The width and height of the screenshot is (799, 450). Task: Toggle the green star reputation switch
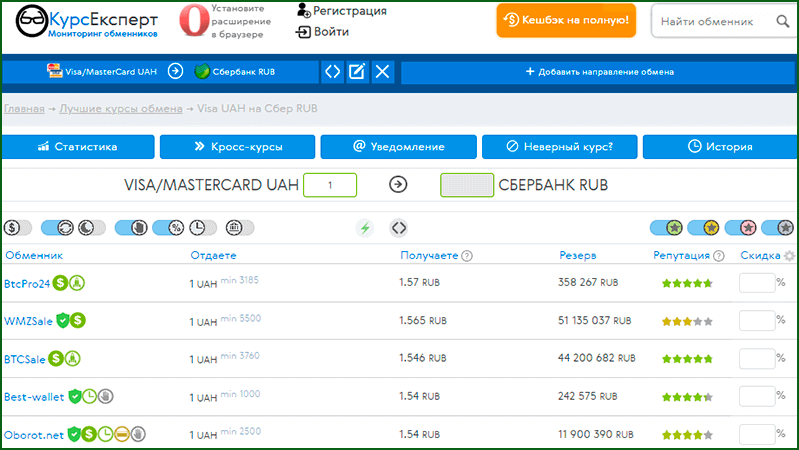click(666, 228)
